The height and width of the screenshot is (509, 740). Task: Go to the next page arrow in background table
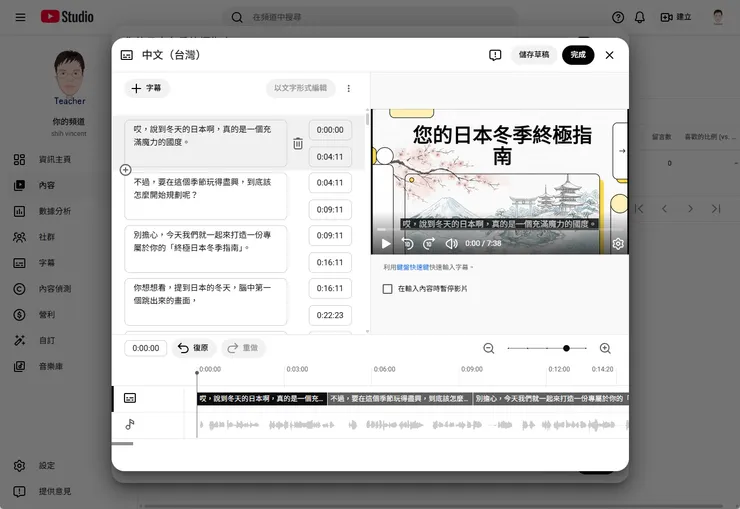tap(690, 209)
